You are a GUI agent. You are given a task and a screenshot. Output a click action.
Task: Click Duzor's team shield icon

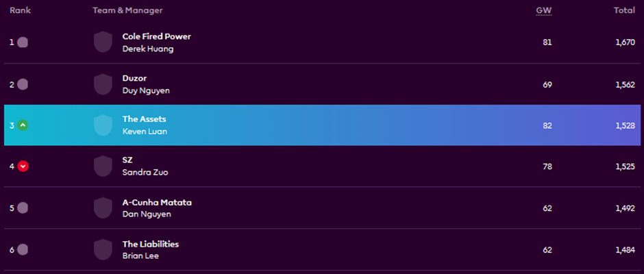coord(103,84)
